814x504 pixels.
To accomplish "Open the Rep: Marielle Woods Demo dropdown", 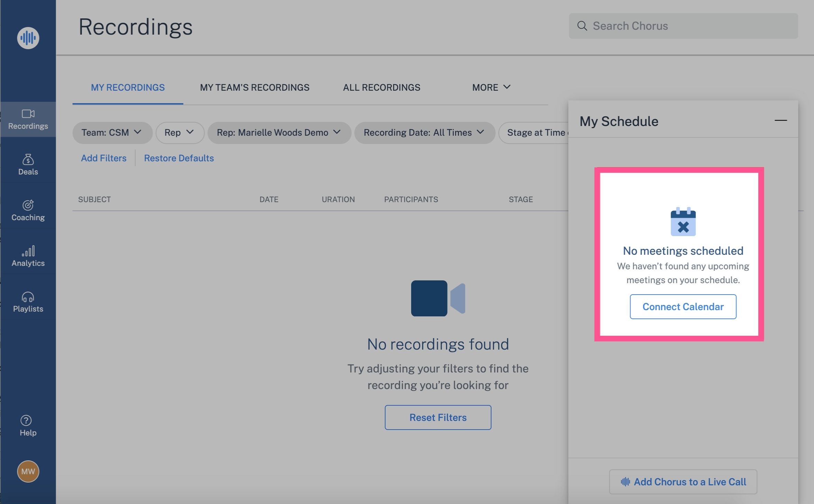I will pyautogui.click(x=279, y=133).
